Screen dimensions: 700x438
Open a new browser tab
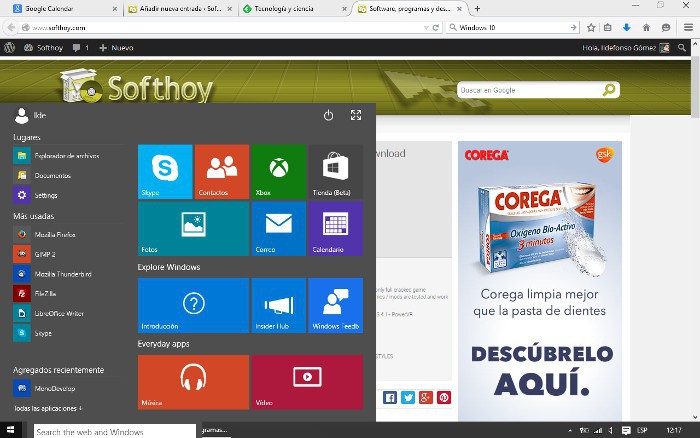coord(477,8)
